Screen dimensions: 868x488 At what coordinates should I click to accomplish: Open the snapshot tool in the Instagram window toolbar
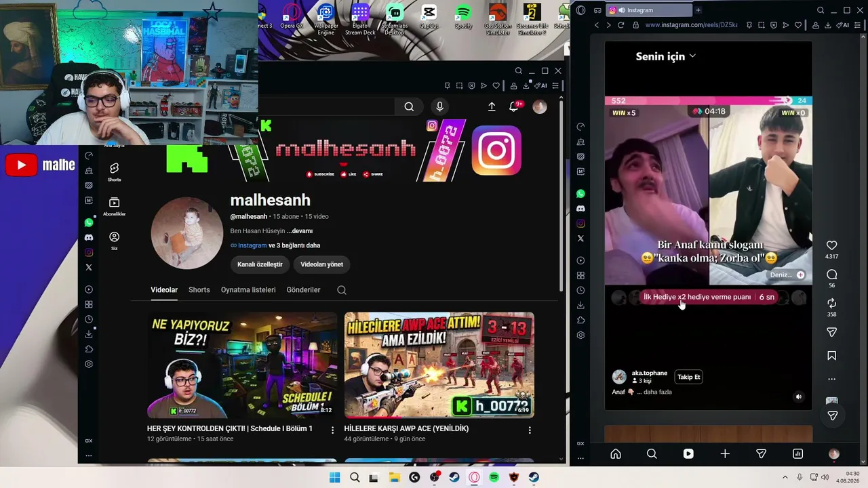tap(761, 25)
